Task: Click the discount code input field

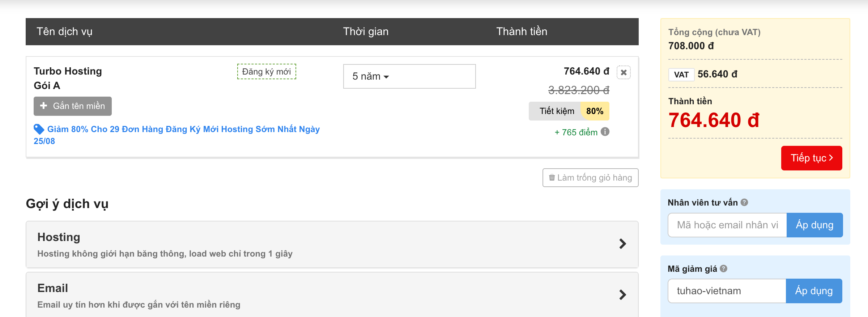Action: point(726,291)
